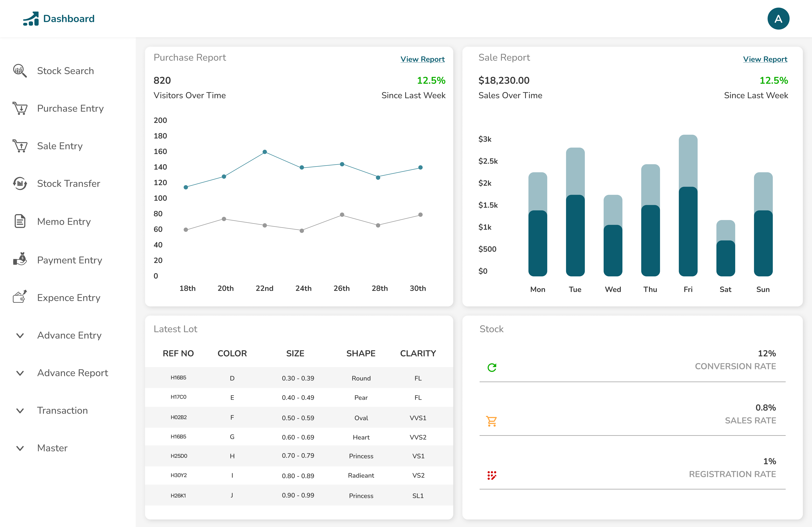Click the orange Sales Rate cart icon

pyautogui.click(x=492, y=421)
